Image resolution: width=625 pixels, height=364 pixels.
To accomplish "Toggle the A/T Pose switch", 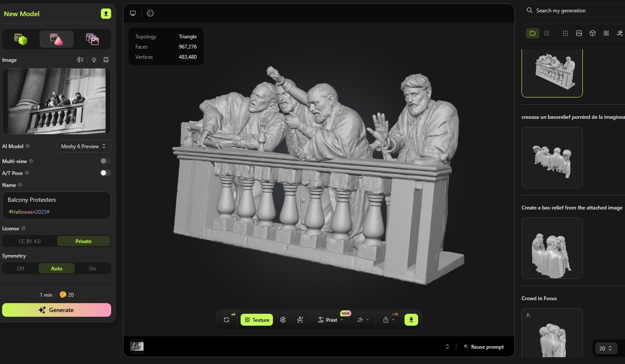I will point(105,173).
